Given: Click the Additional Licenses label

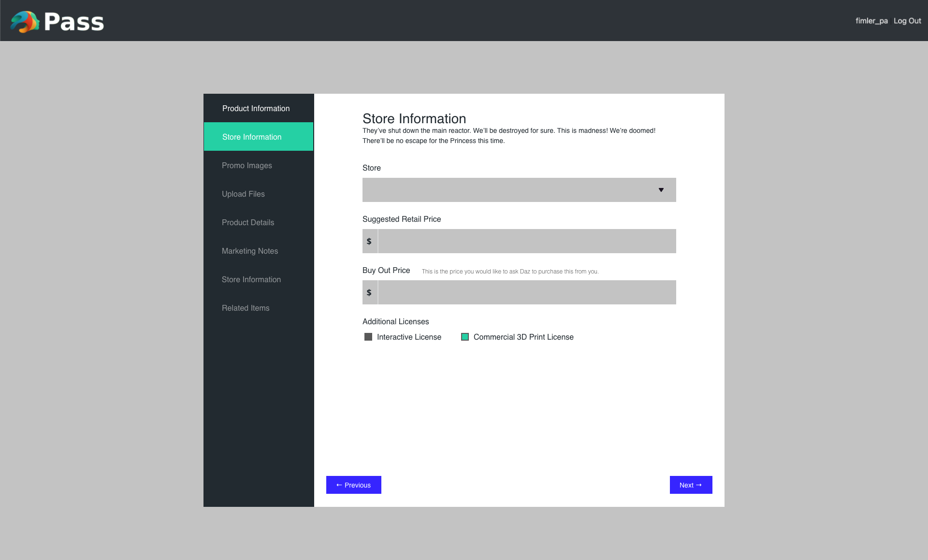Looking at the screenshot, I should [395, 321].
